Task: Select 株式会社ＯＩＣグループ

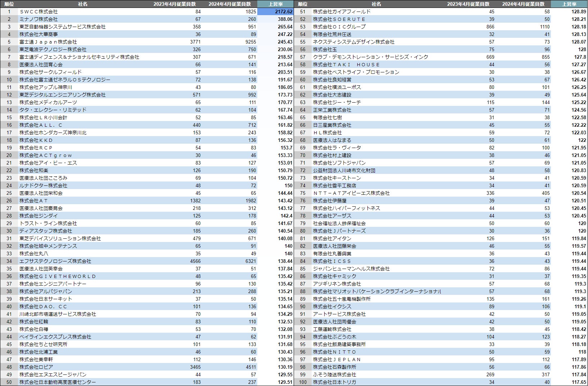Action: pyautogui.click(x=339, y=27)
